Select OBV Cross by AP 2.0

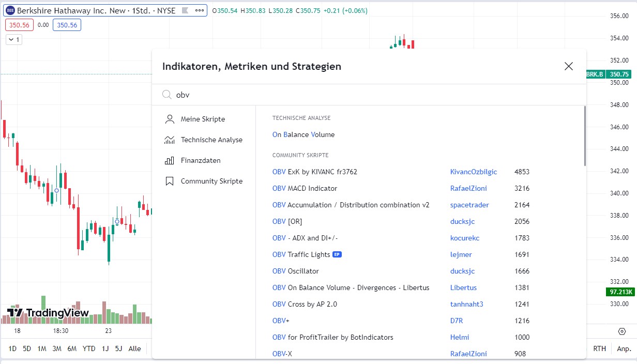[305, 304]
